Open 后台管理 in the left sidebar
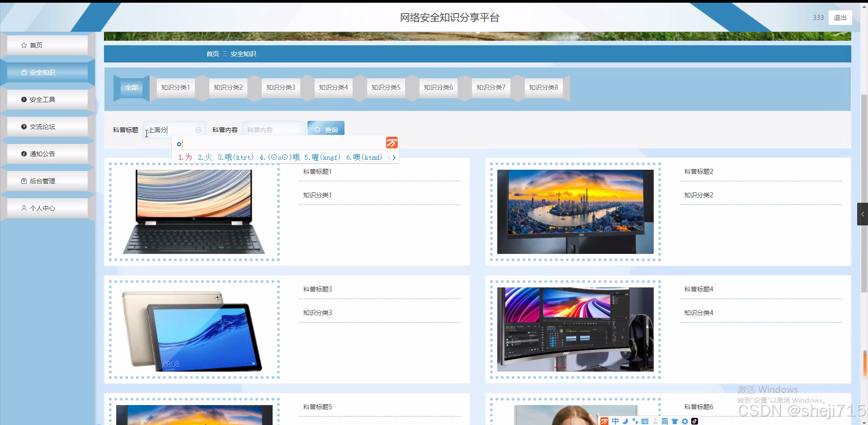Image resolution: width=868 pixels, height=425 pixels. [47, 181]
